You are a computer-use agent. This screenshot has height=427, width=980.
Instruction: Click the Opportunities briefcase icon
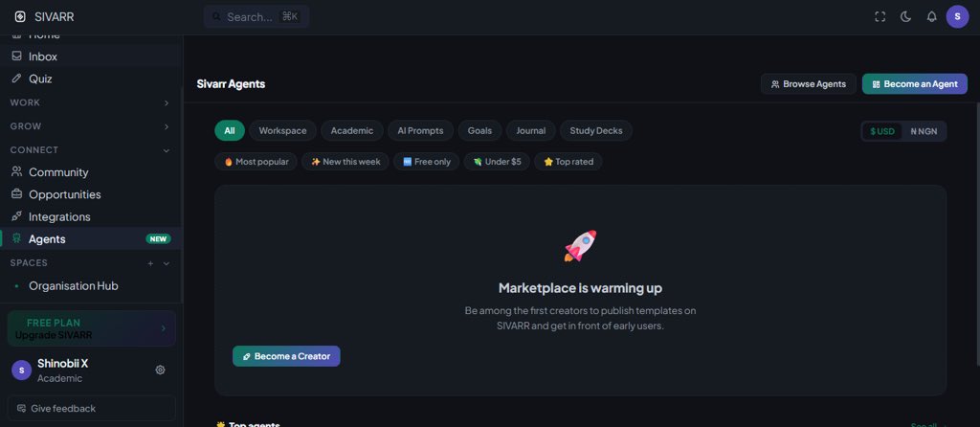17,193
